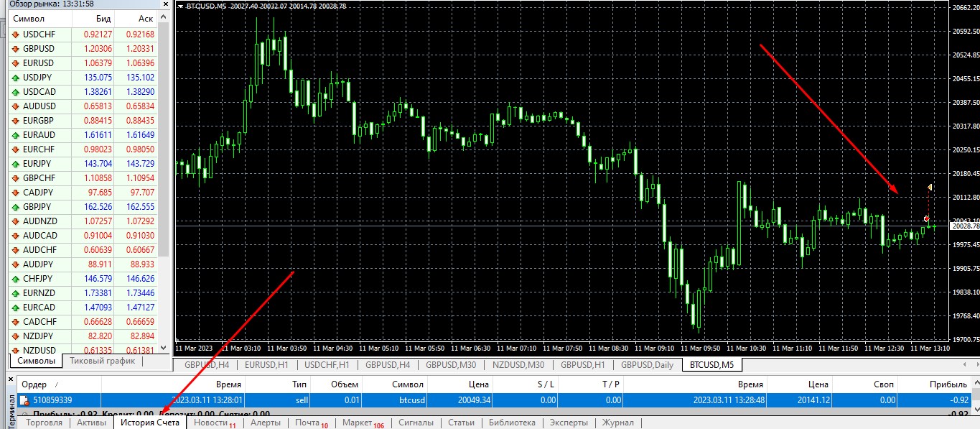Select the BTCUSD,M5 chart tab
This screenshot has width=980, height=429.
[711, 365]
